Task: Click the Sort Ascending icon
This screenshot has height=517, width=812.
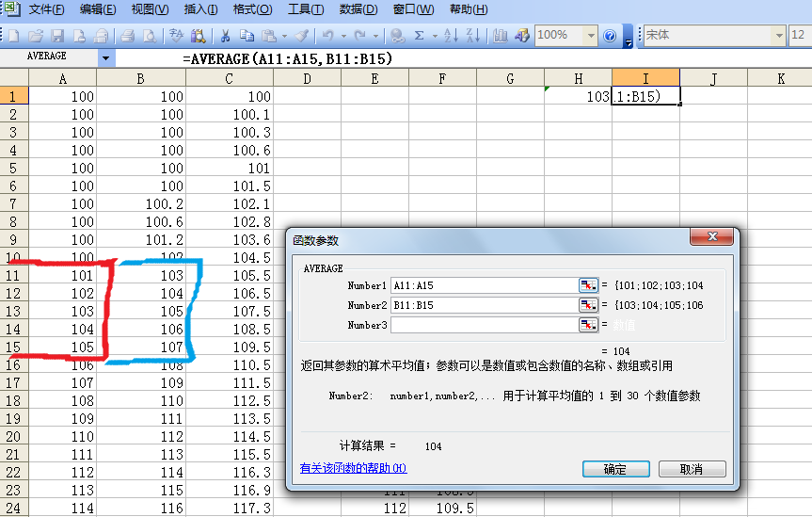Action: 450,36
